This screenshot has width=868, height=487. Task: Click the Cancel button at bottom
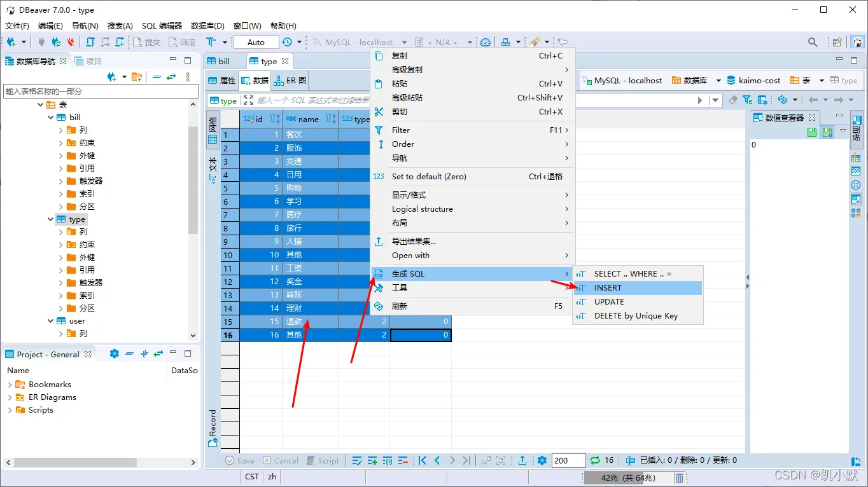point(280,460)
